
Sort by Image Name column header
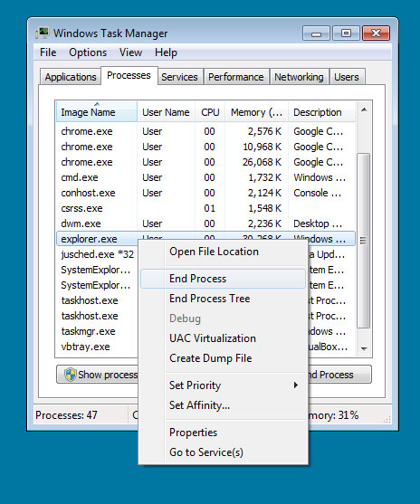pyautogui.click(x=97, y=111)
